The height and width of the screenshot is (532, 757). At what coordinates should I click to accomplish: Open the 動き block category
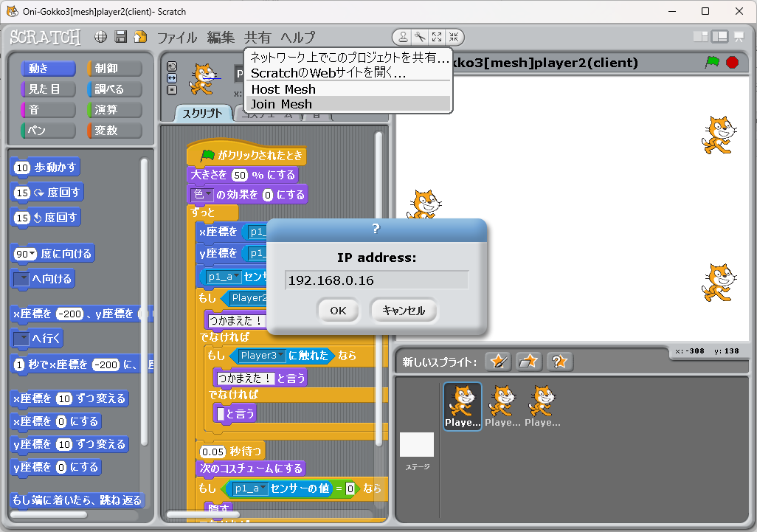point(48,69)
